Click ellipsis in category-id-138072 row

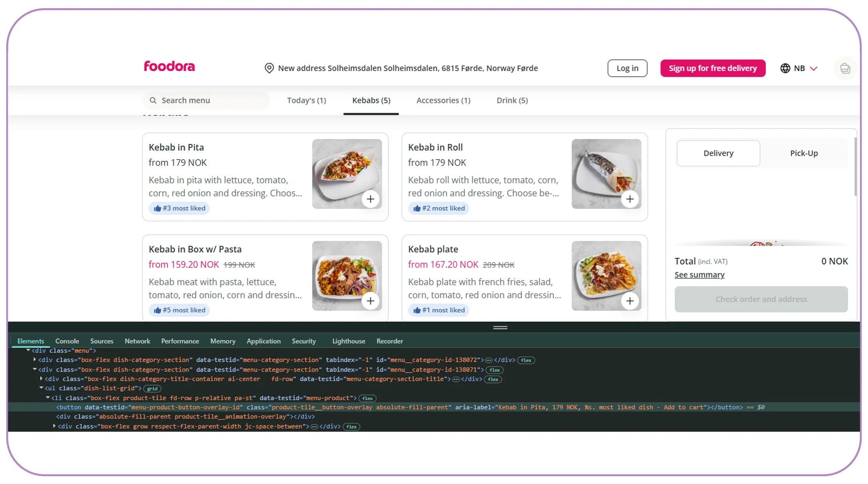[x=488, y=360]
